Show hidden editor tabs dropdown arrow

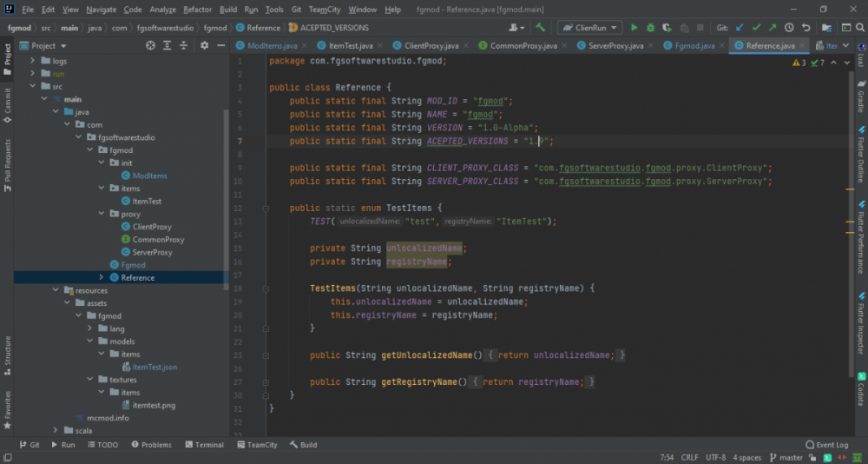coord(845,45)
